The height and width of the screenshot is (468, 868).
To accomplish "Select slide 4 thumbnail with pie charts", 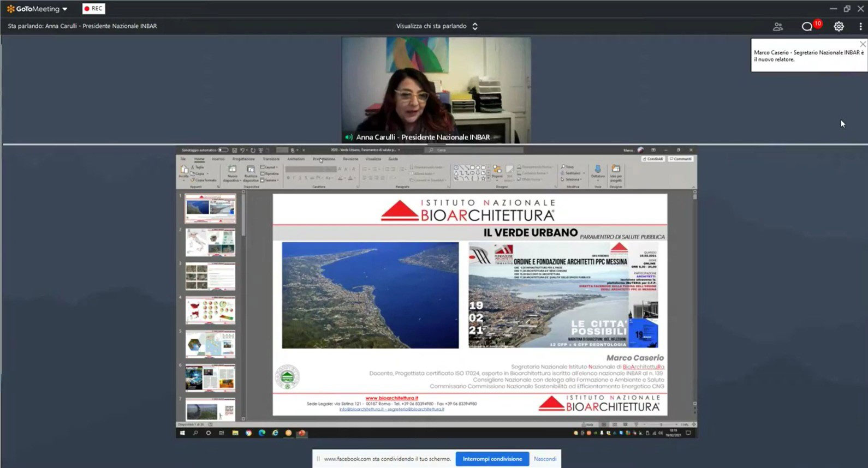I will [x=210, y=310].
